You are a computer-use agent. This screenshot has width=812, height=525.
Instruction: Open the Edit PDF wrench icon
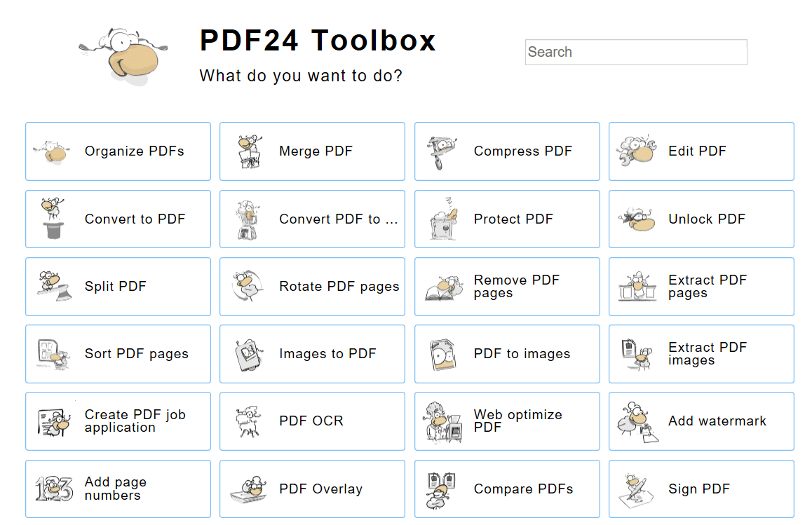pyautogui.click(x=637, y=151)
